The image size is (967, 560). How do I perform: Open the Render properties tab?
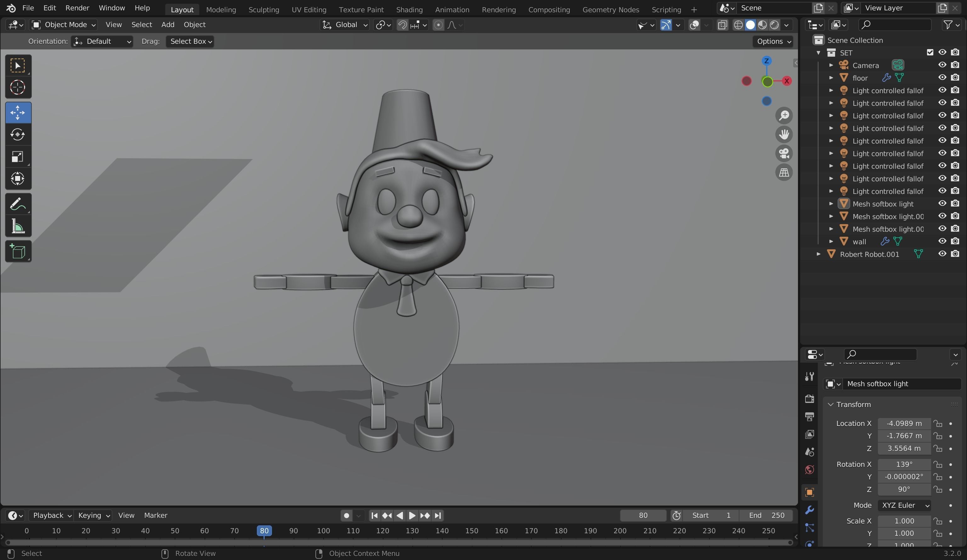[809, 399]
